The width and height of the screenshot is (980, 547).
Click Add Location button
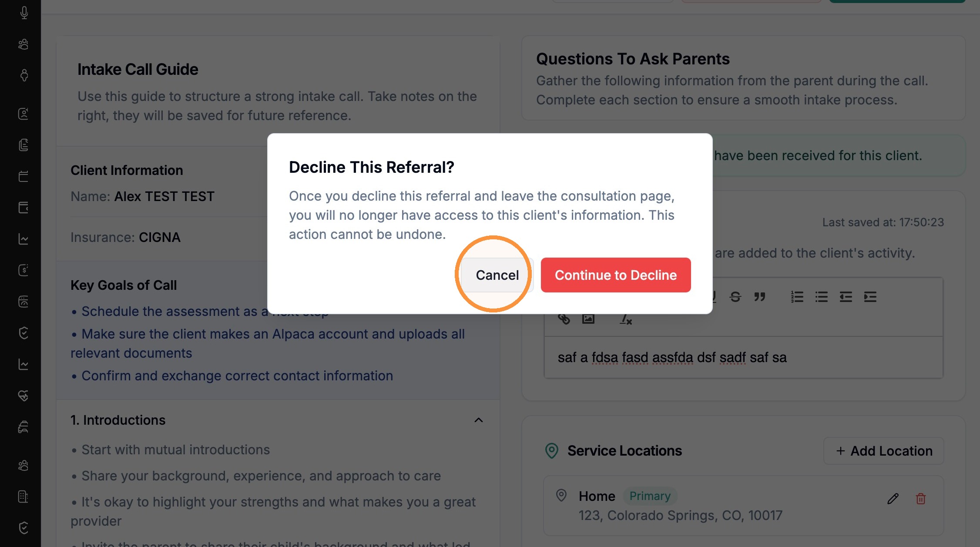click(884, 451)
